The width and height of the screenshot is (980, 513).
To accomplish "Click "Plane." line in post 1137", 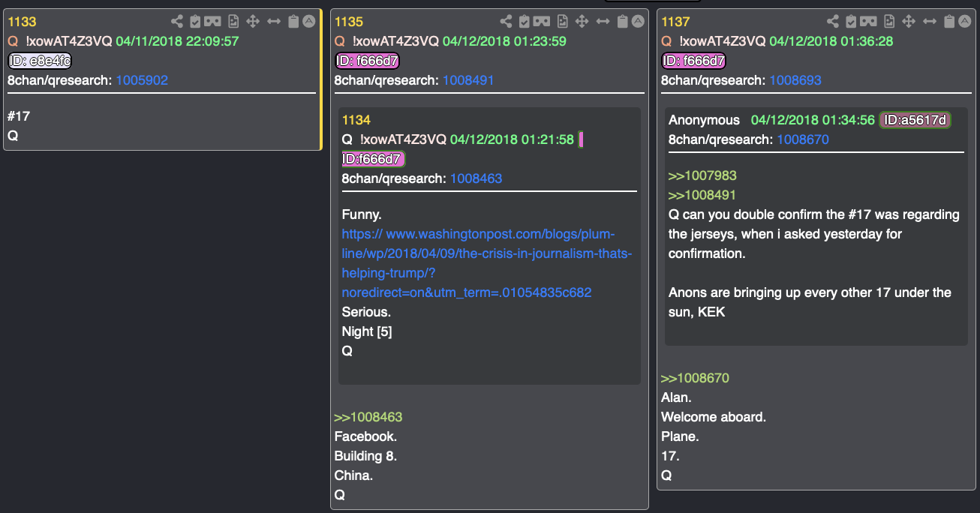I will tap(680, 436).
